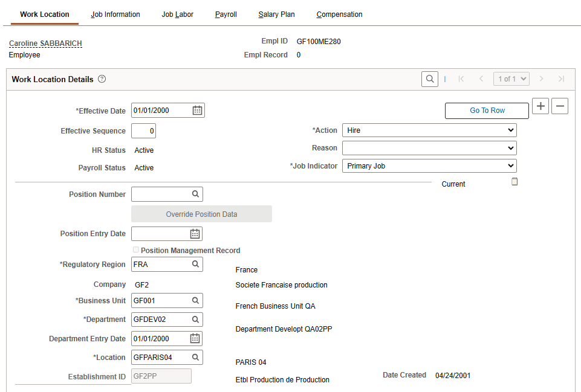Click the Effective Sequence input field
This screenshot has width=581, height=392.
coord(143,130)
